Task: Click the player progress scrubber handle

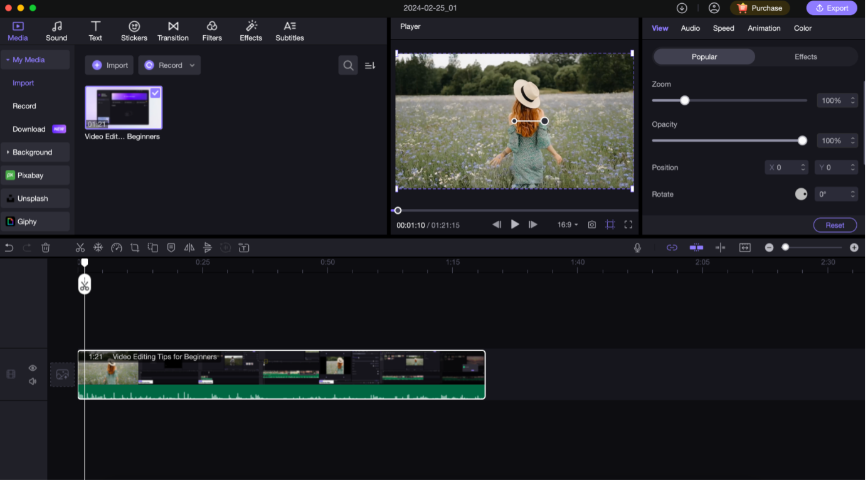Action: pyautogui.click(x=398, y=211)
